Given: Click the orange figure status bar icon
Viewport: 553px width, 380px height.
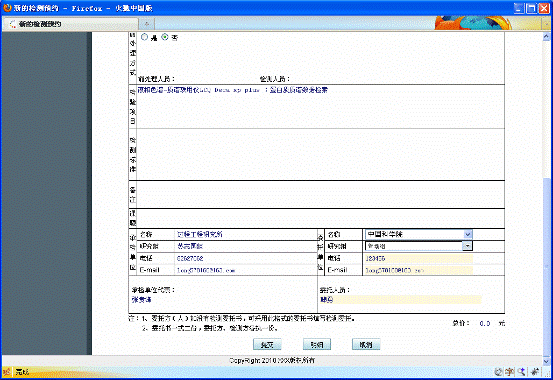Looking at the screenshot, I should [510, 372].
